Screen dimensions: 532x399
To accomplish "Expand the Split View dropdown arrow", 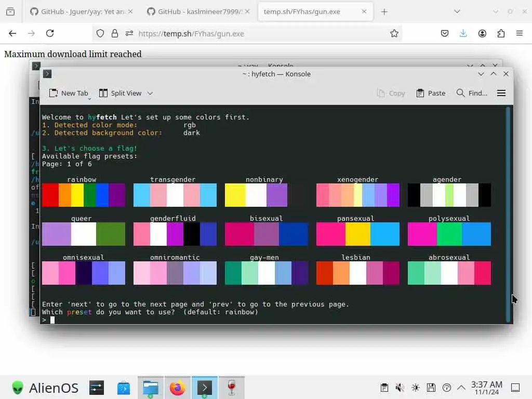I will pyautogui.click(x=150, y=93).
